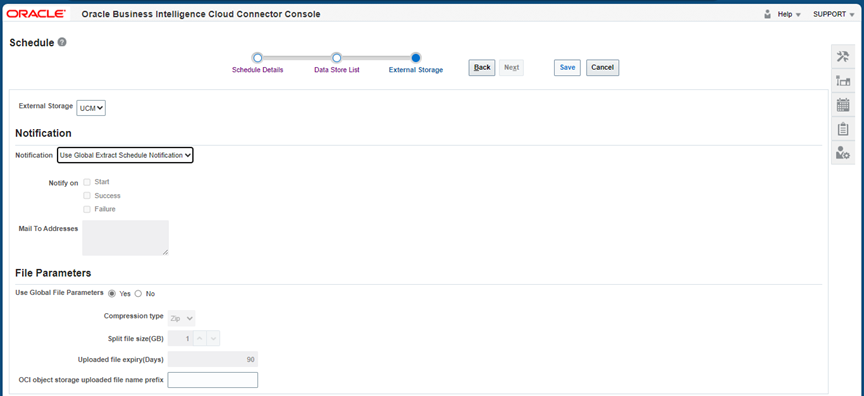The width and height of the screenshot is (864, 396).
Task: Click the OCI object storage file name prefix field
Action: click(213, 380)
